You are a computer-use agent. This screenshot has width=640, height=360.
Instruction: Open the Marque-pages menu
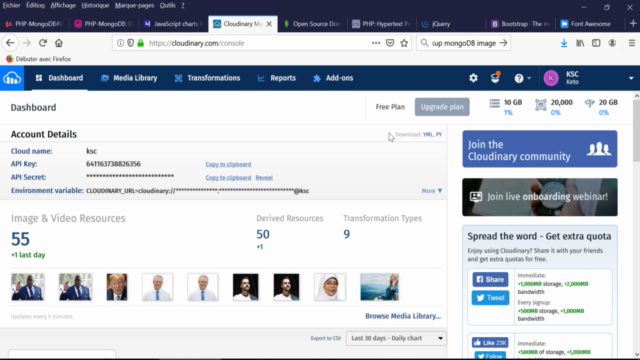click(x=134, y=5)
